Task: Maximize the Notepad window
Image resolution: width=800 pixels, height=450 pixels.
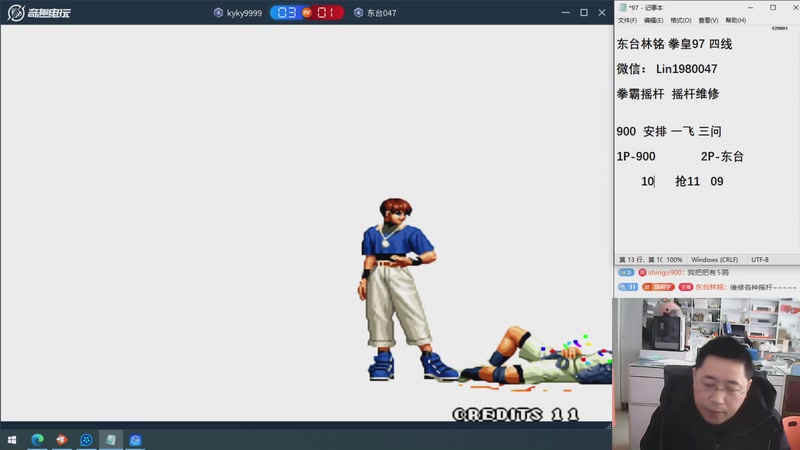Action: point(773,8)
